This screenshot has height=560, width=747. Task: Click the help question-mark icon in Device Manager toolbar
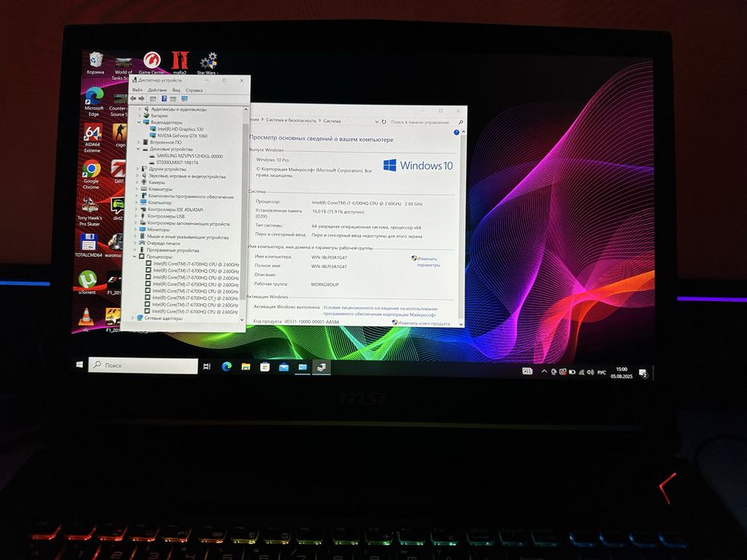[164, 98]
